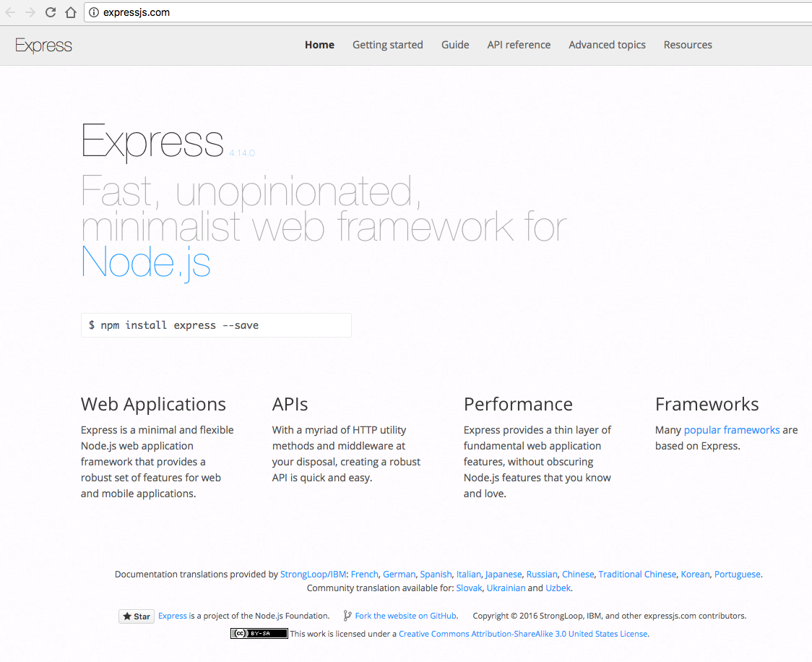Switch to Spanish translation
This screenshot has height=662, width=812.
click(436, 574)
